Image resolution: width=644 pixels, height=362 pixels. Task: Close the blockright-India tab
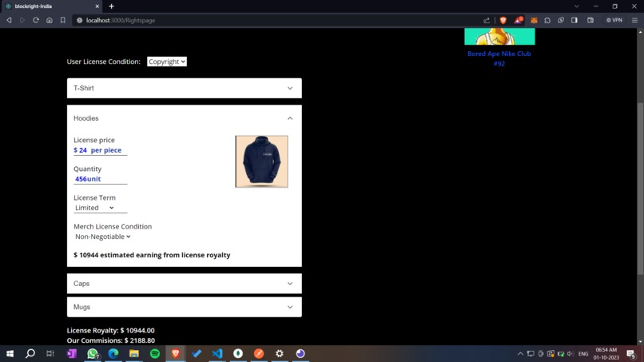tap(97, 6)
